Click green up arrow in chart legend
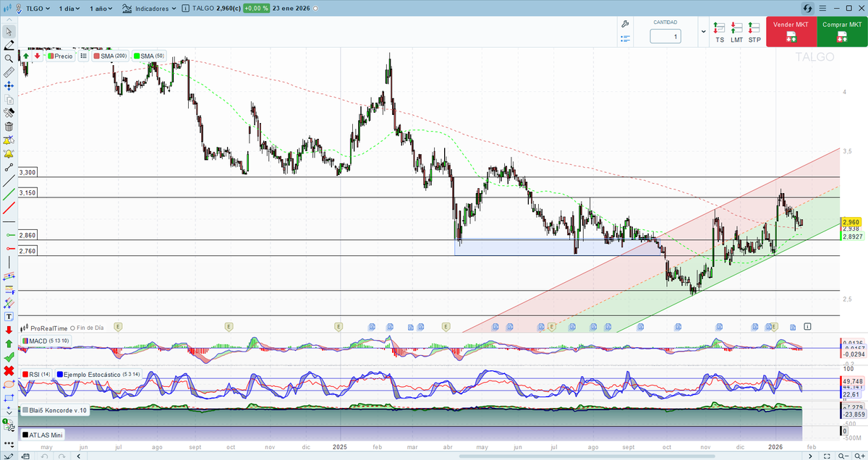Viewport: 868px width, 460px height. click(x=26, y=56)
